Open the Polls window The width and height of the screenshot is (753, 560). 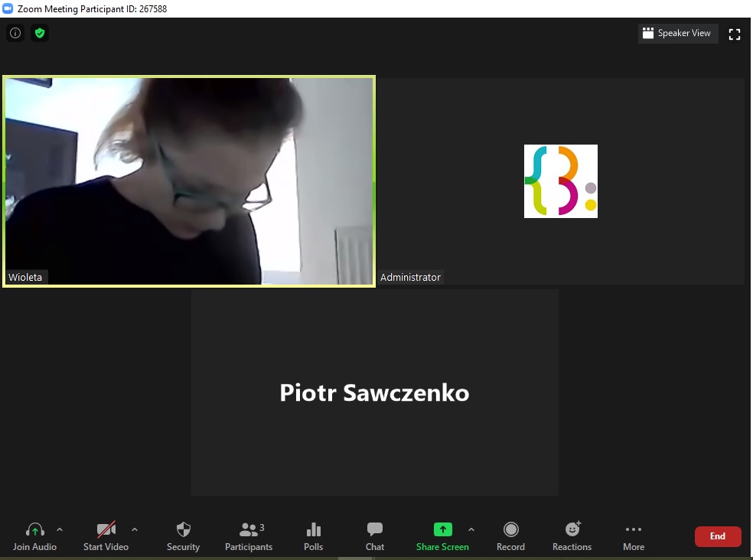[x=313, y=536]
